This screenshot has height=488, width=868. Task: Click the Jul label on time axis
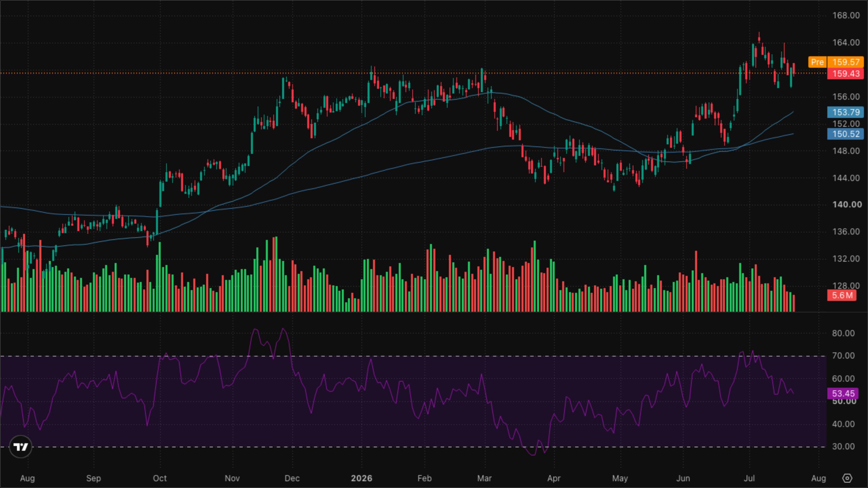[749, 478]
